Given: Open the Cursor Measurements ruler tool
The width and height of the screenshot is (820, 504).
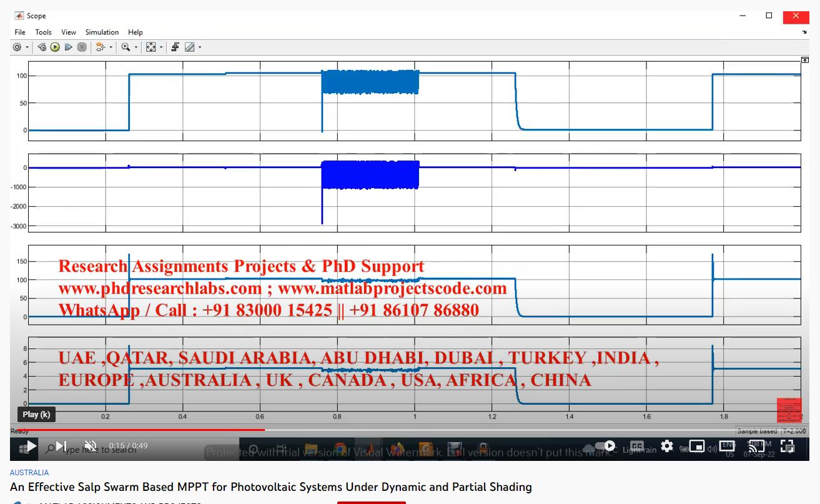Looking at the screenshot, I should point(189,47).
